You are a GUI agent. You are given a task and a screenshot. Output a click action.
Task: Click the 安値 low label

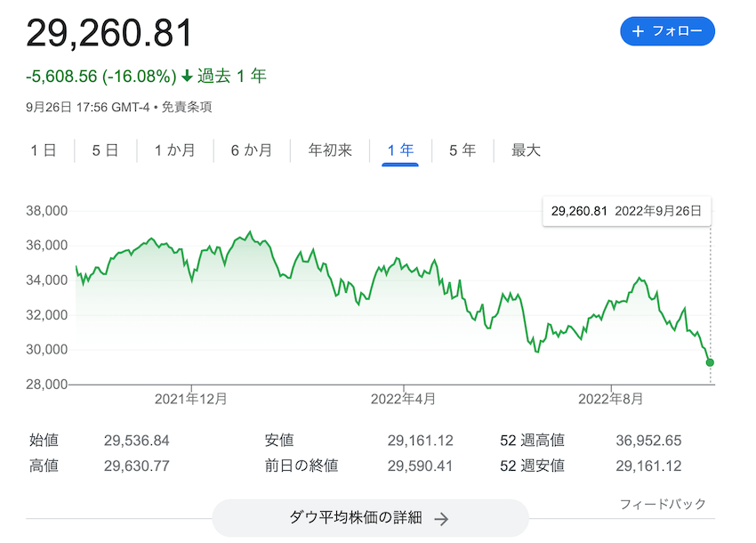(279, 441)
